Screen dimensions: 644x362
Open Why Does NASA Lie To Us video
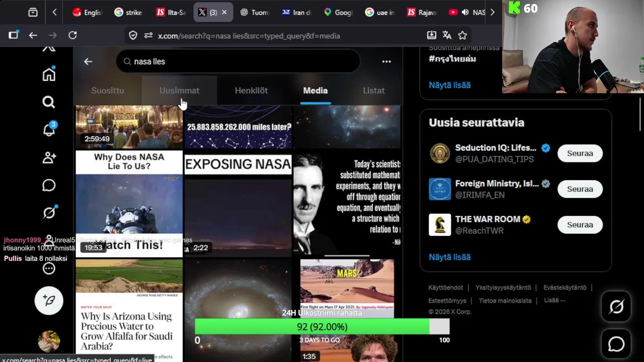coord(129,204)
